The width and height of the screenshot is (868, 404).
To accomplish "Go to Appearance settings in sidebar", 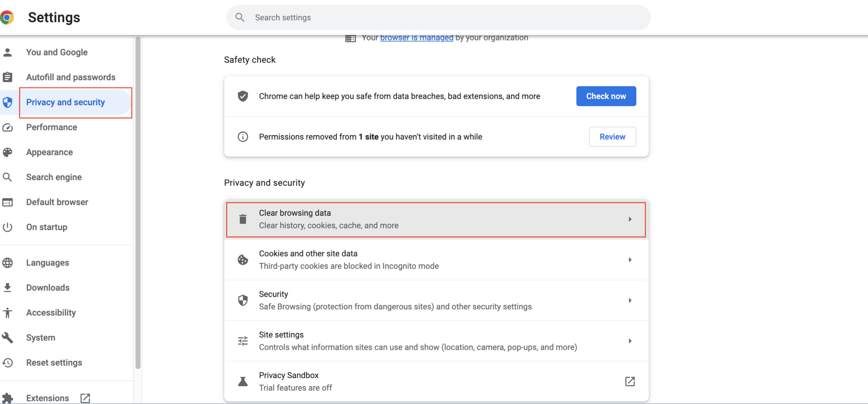I will click(x=49, y=152).
